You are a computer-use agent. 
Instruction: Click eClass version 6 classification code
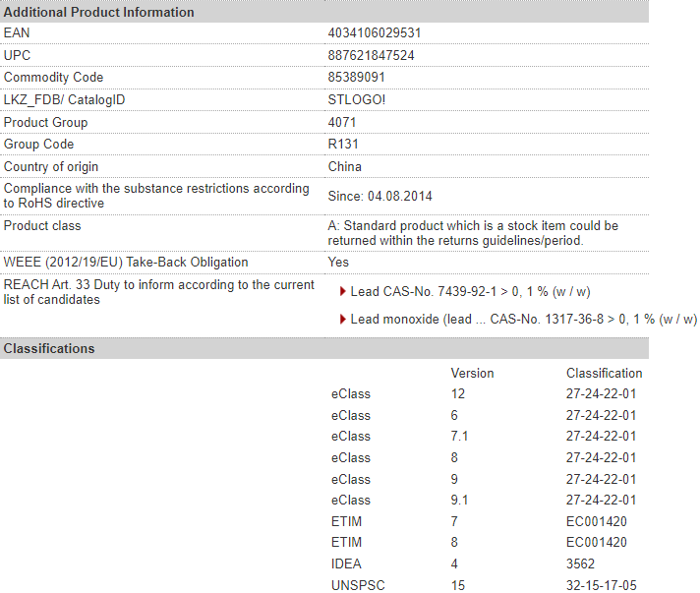click(x=601, y=415)
